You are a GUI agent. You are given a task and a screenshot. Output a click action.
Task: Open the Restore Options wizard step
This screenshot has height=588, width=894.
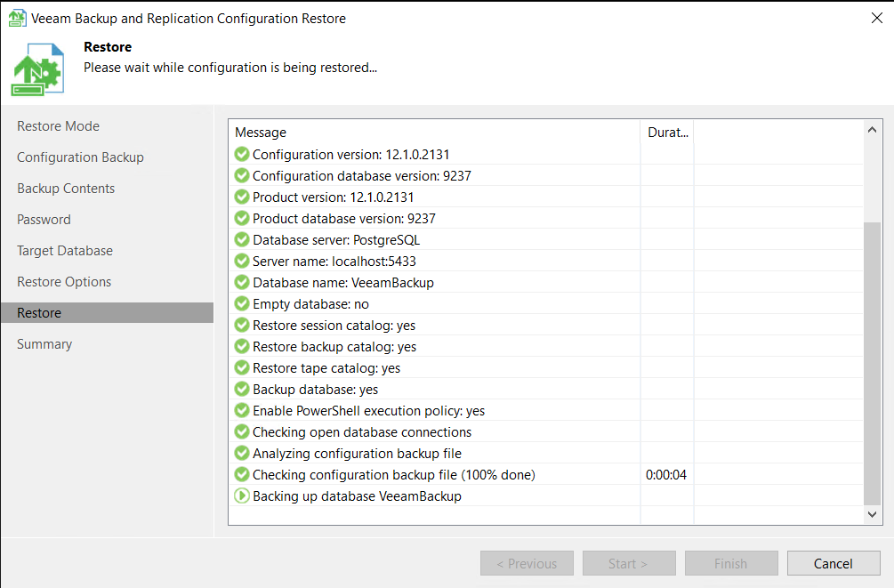click(64, 282)
